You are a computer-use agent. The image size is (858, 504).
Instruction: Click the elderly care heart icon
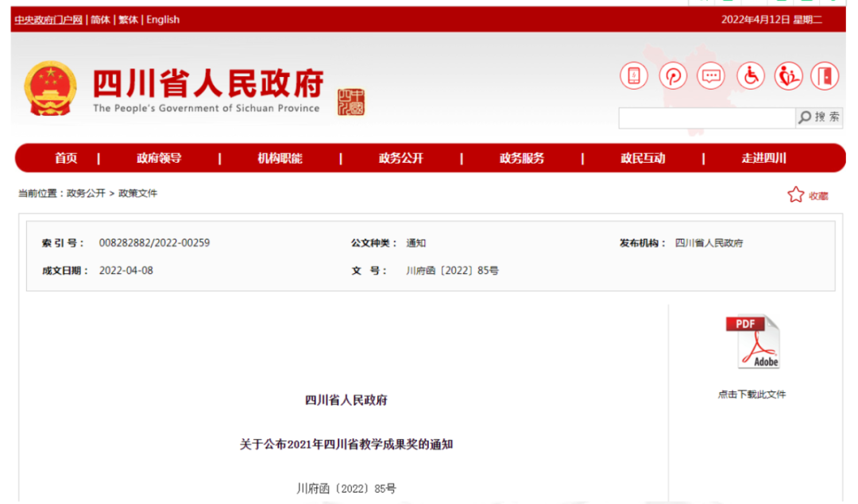pyautogui.click(x=788, y=76)
